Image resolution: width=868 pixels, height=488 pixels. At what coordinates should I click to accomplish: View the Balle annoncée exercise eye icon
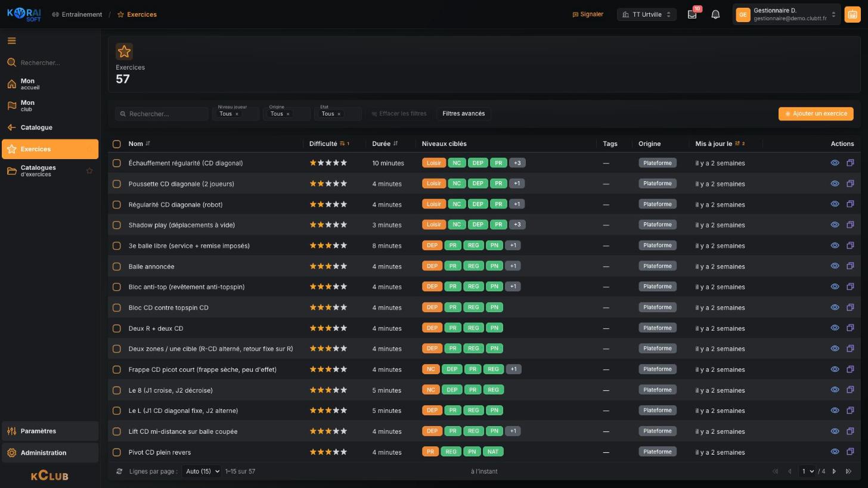click(x=835, y=266)
